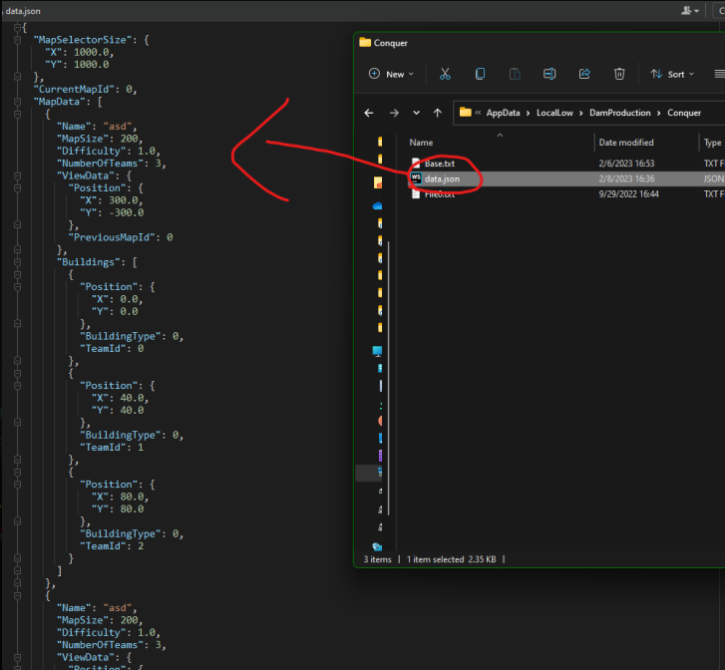This screenshot has width=725, height=670.
Task: Collapse the root object fold marker
Action: pyautogui.click(x=18, y=28)
